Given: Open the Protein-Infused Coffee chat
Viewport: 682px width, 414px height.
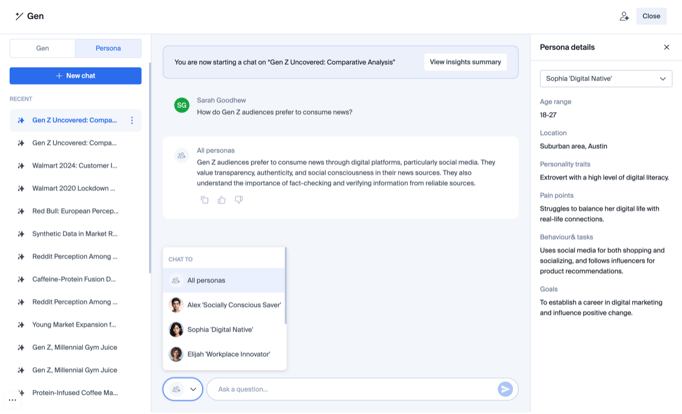Looking at the screenshot, I should click(x=74, y=393).
